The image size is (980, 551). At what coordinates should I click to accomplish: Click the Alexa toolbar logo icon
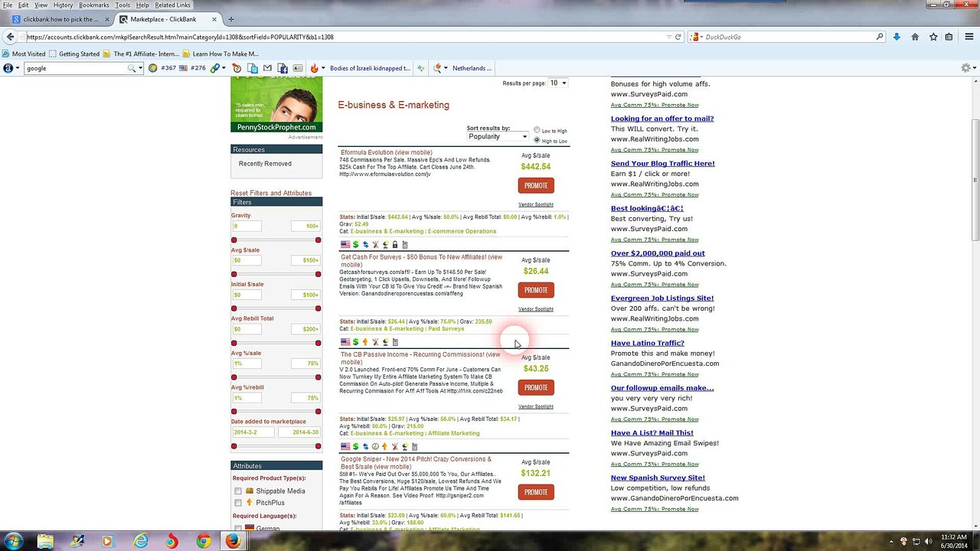pos(8,68)
